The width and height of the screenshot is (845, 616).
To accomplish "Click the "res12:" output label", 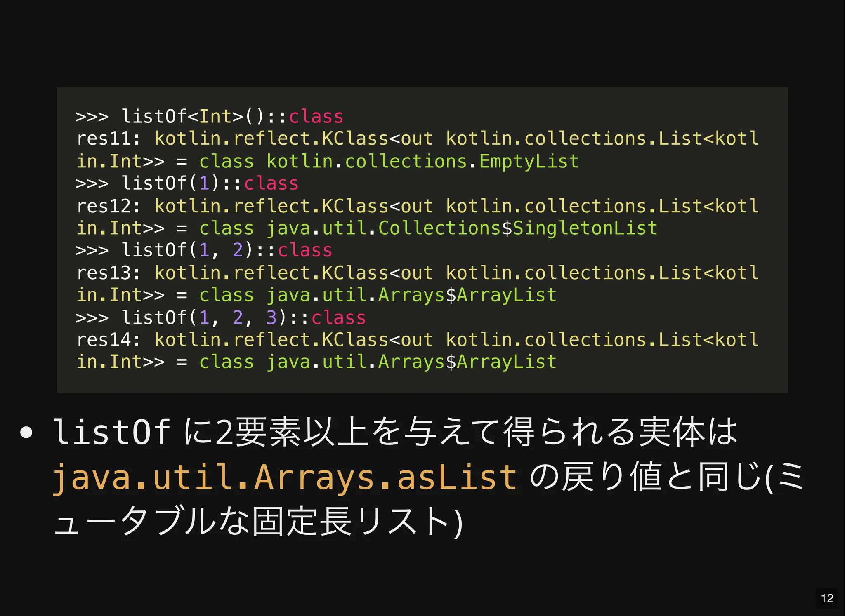I will [109, 206].
